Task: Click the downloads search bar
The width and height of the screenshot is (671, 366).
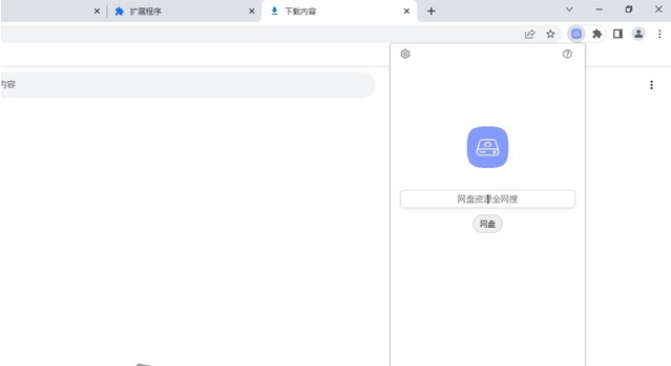Action: [x=187, y=85]
